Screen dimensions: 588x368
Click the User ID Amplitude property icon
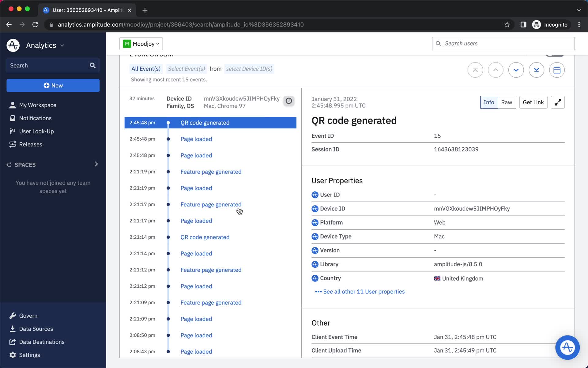[315, 195]
